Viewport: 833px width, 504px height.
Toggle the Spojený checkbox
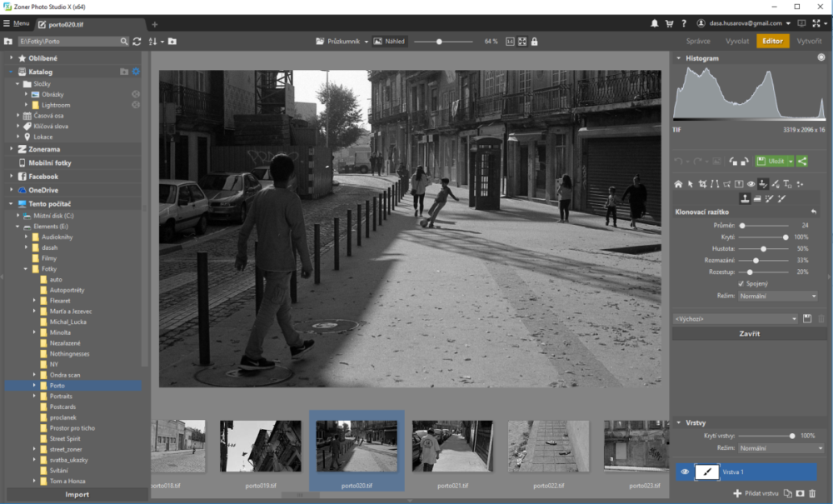[x=741, y=283]
